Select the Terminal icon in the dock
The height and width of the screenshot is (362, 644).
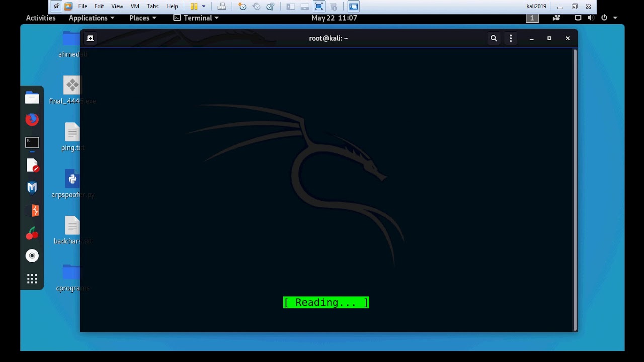(x=32, y=143)
